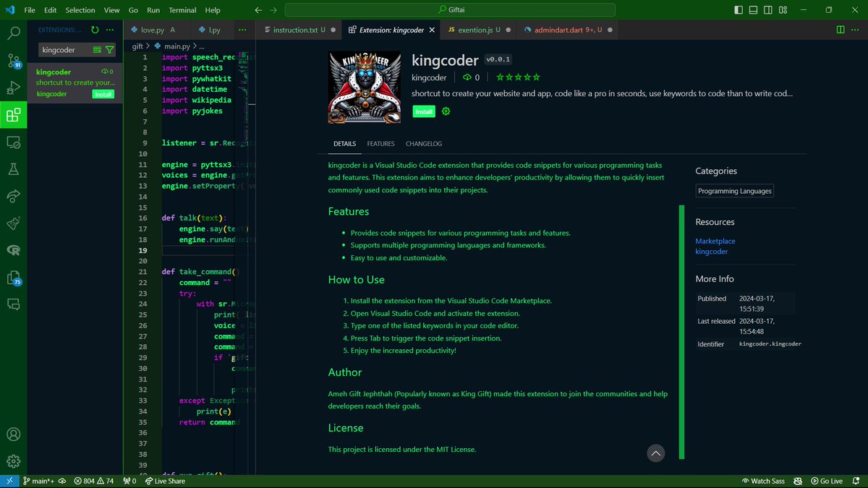Open the File menu

[x=30, y=10]
